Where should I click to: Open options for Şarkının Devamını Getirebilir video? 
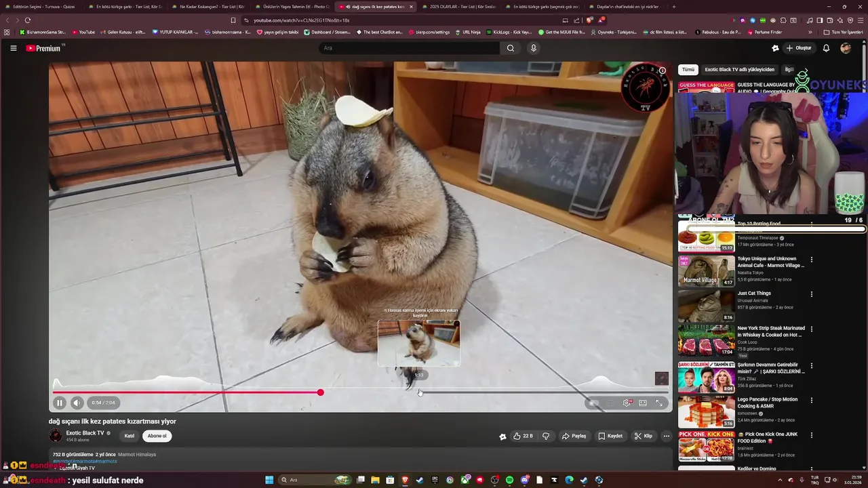811,365
